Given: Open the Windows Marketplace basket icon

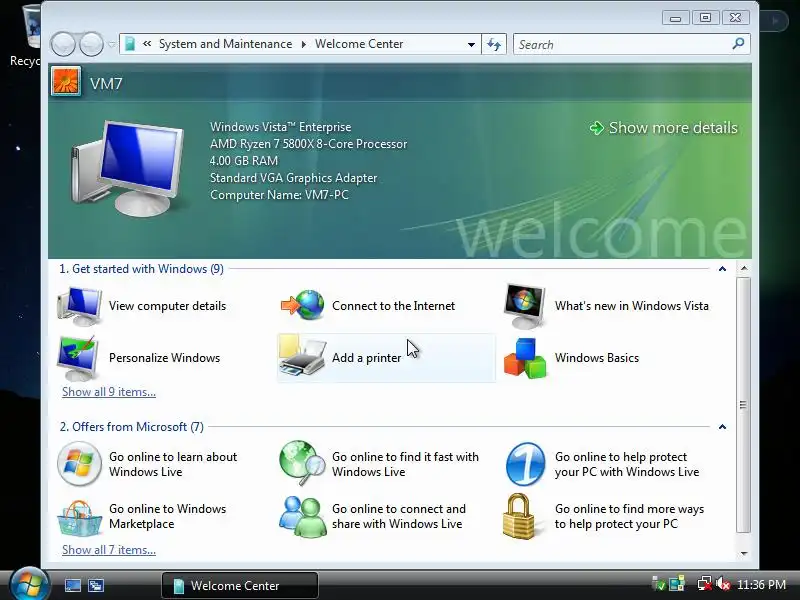Looking at the screenshot, I should tap(80, 517).
